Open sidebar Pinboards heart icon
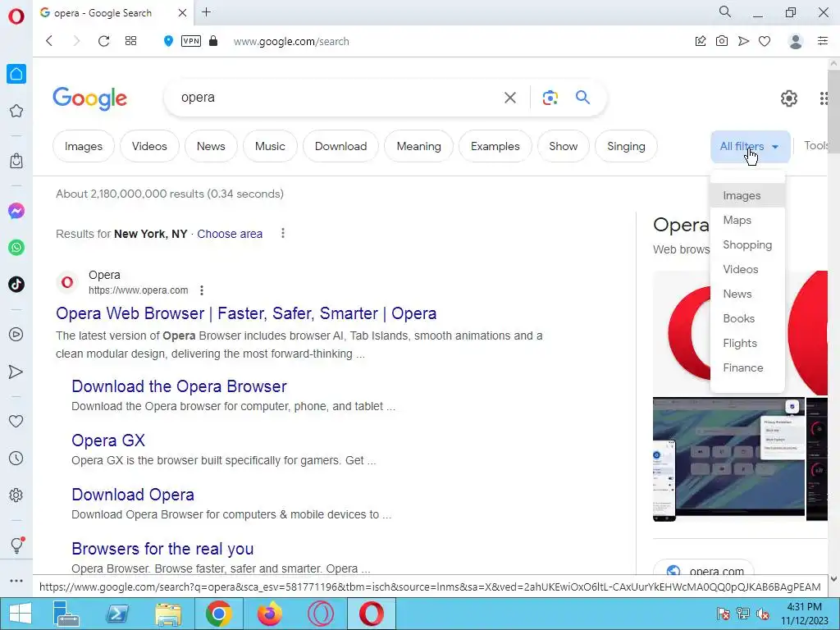 click(x=16, y=421)
